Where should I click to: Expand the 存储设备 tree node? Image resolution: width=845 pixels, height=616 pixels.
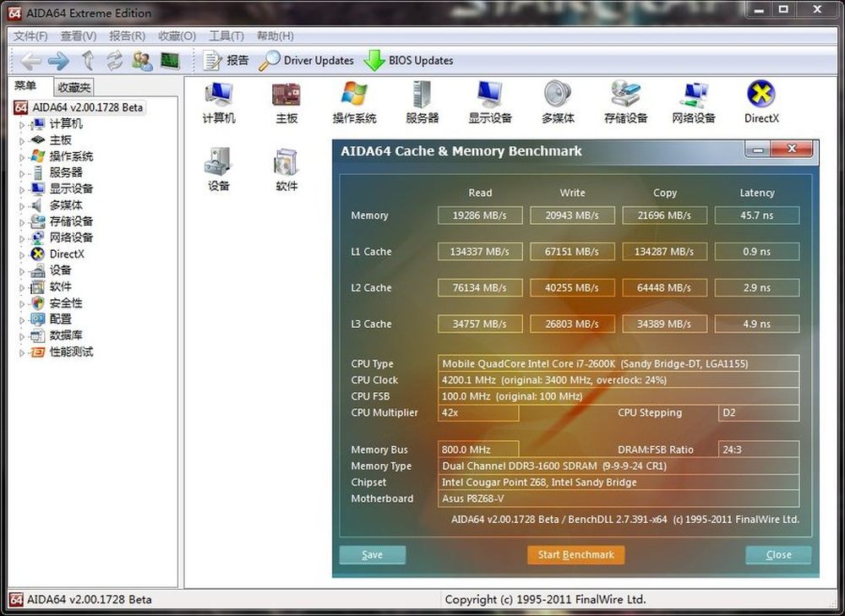(22, 222)
